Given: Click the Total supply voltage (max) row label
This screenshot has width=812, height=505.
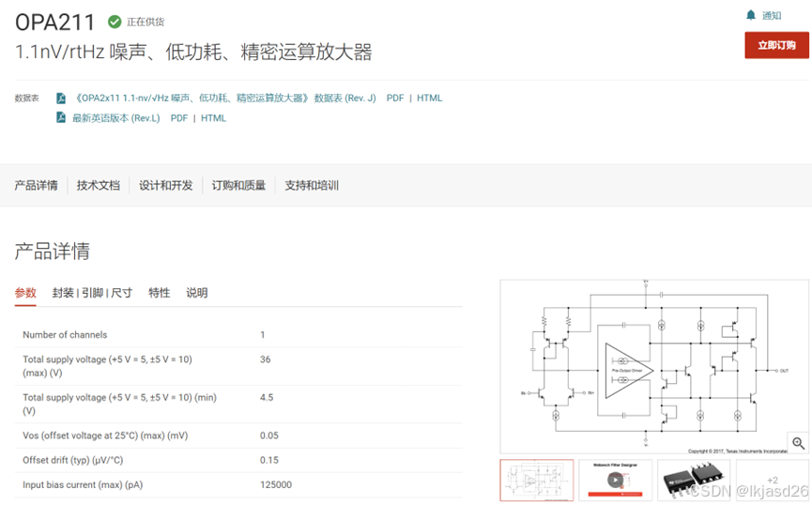Looking at the screenshot, I should tap(107, 366).
